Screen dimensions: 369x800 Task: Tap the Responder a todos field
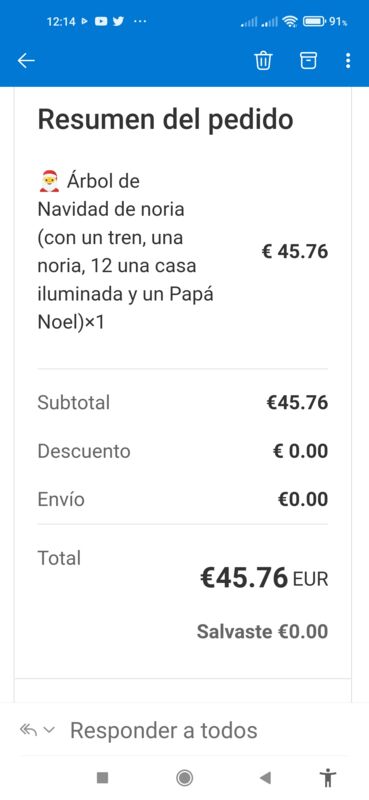point(163,730)
